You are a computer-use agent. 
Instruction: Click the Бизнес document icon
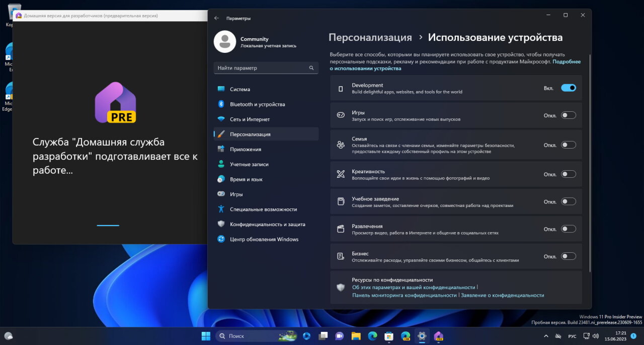tap(341, 257)
